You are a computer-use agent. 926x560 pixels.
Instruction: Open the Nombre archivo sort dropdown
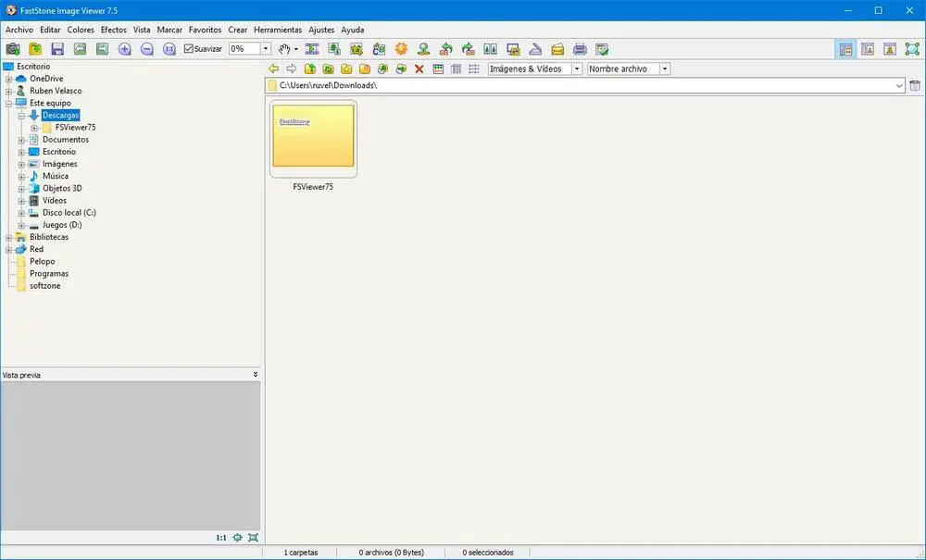pyautogui.click(x=664, y=69)
